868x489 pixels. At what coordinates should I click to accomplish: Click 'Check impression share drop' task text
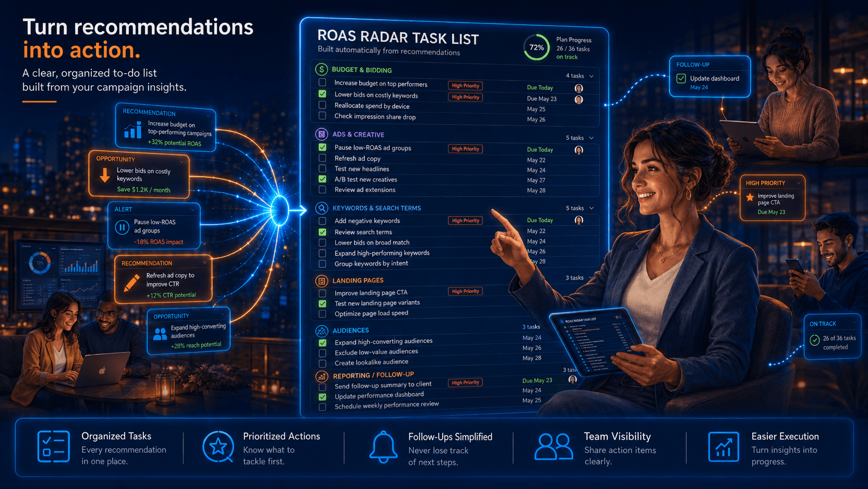(375, 117)
